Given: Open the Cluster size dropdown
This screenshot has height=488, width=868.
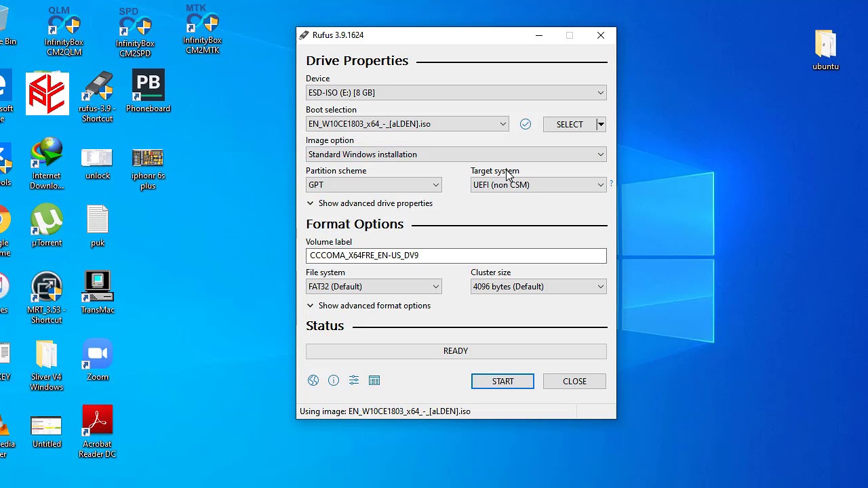Looking at the screenshot, I should (x=538, y=287).
